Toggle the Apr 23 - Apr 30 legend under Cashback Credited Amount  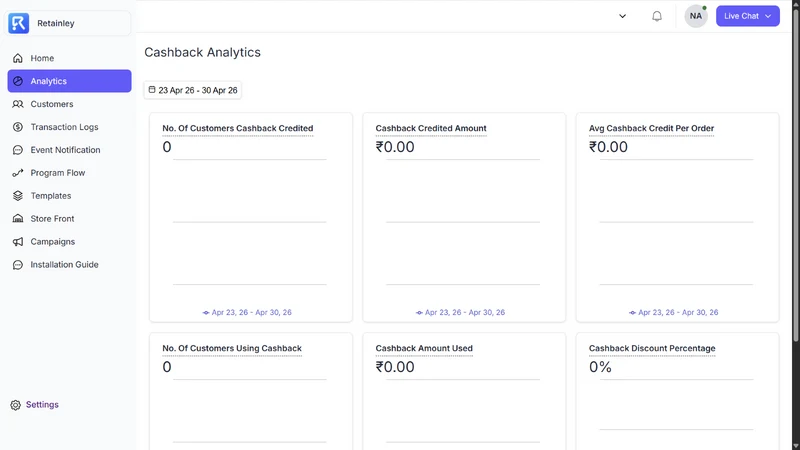[x=460, y=312]
